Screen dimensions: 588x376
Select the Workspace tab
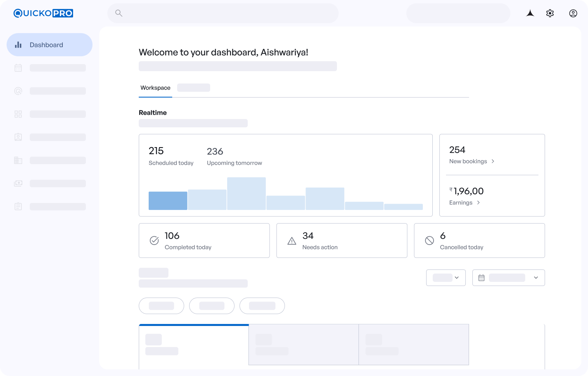coord(155,88)
